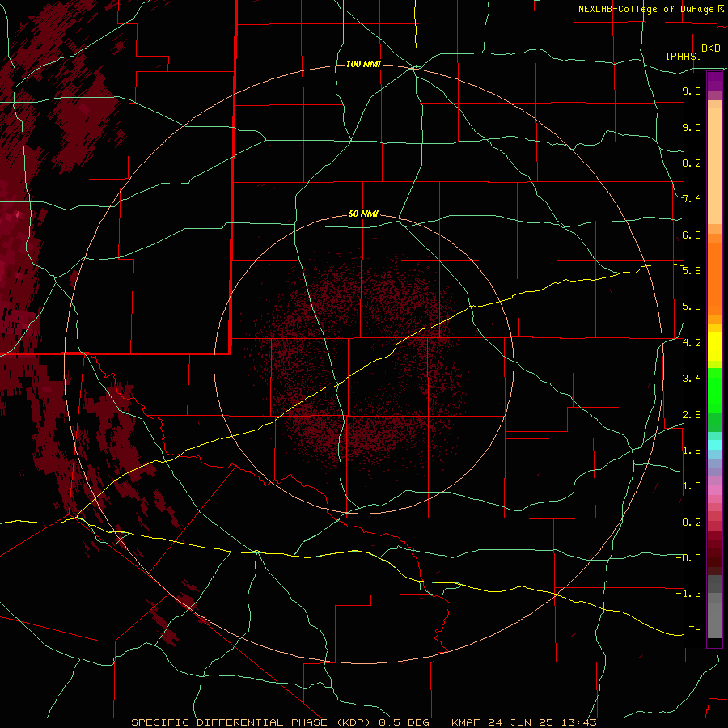Select the 100 NMI range ring label
This screenshot has height=728, width=728.
pyautogui.click(x=363, y=64)
